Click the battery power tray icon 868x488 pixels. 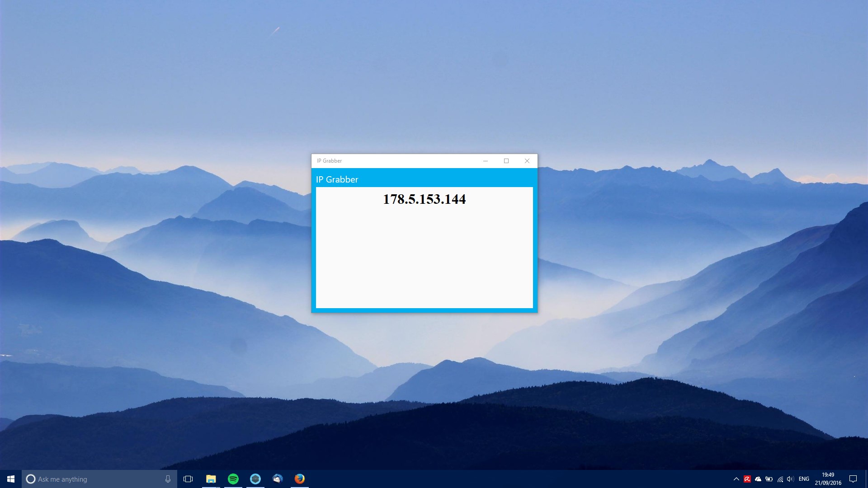[769, 479]
